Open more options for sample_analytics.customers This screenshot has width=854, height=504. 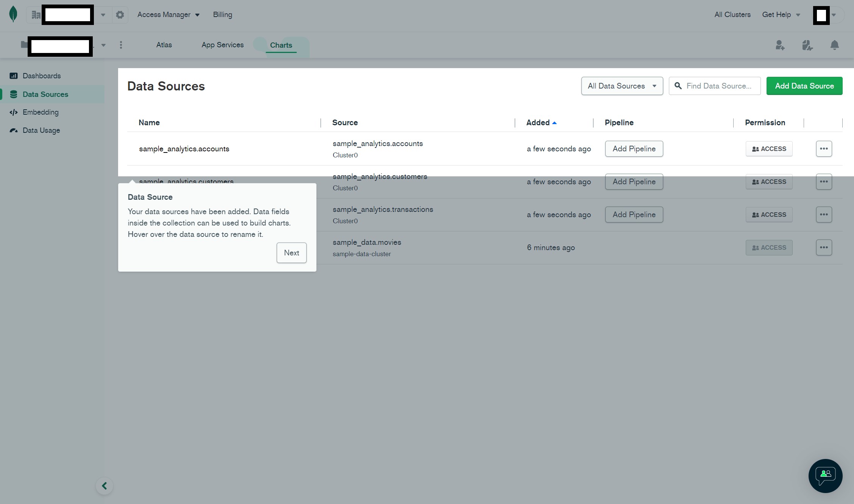(824, 182)
